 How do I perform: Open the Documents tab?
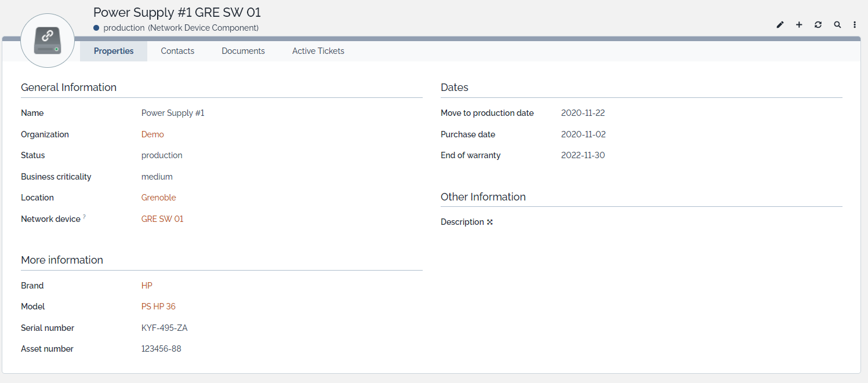243,51
